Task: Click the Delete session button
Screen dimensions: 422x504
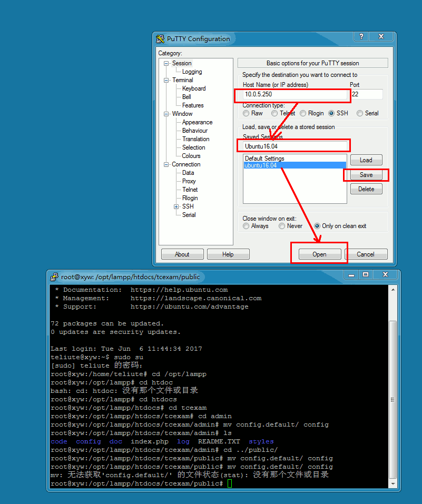Action: pyautogui.click(x=366, y=189)
